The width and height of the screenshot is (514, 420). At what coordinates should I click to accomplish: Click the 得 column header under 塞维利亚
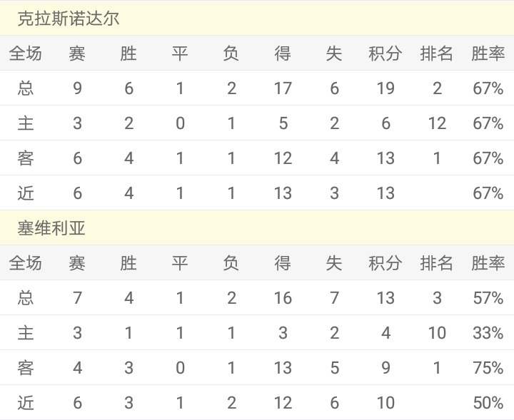(283, 263)
